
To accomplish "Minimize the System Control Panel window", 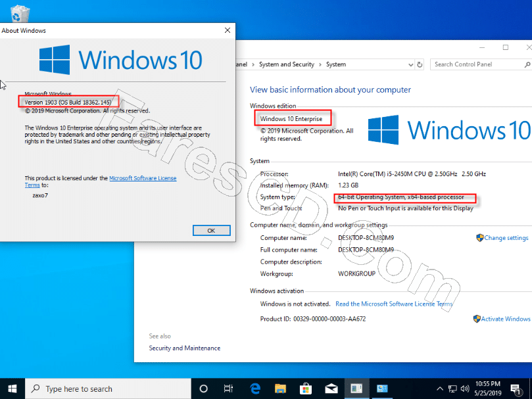I will tap(482, 47).
